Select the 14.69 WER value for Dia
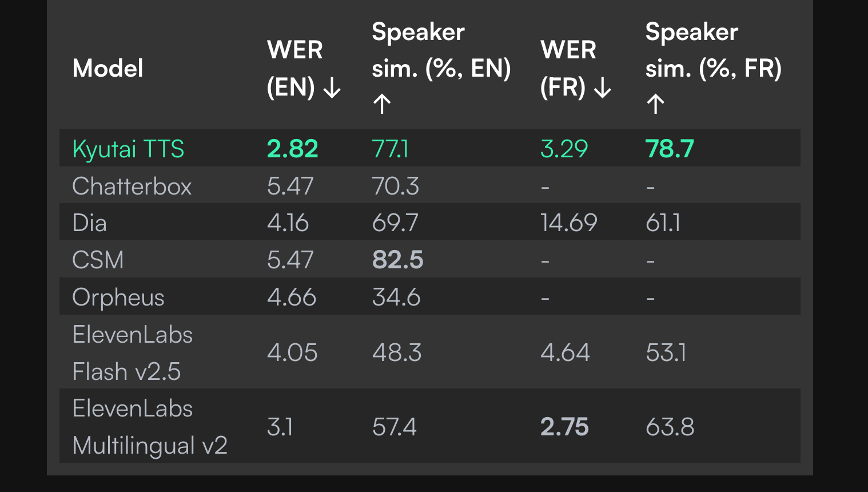The image size is (868, 492). 569,223
